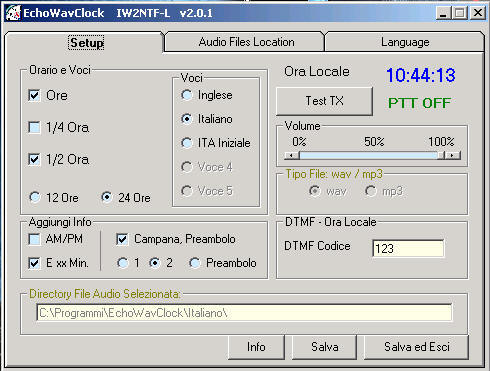
Task: Close the EchoWavClock window
Action: 478,13
